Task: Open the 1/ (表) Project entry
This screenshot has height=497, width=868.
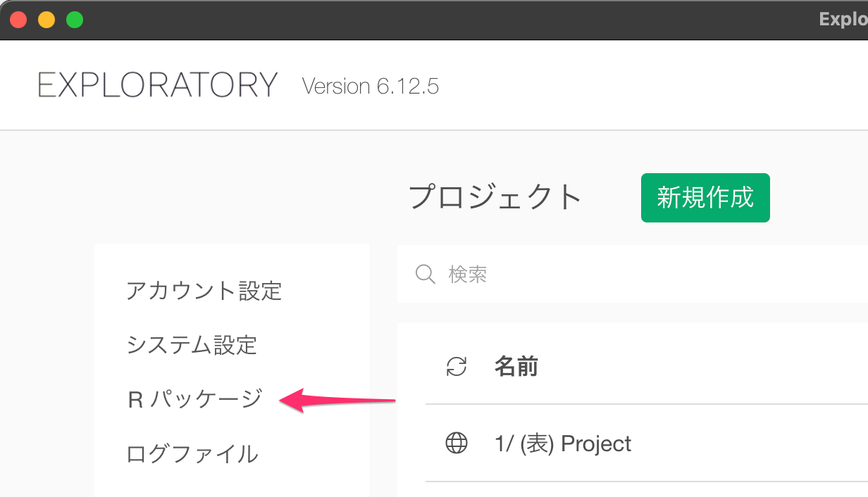Action: point(563,443)
